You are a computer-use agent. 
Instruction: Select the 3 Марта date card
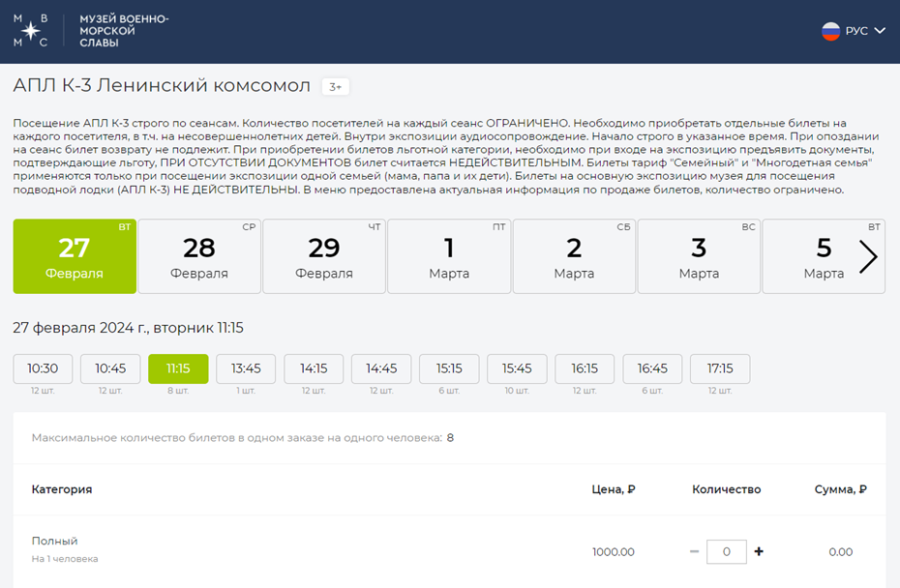point(699,256)
